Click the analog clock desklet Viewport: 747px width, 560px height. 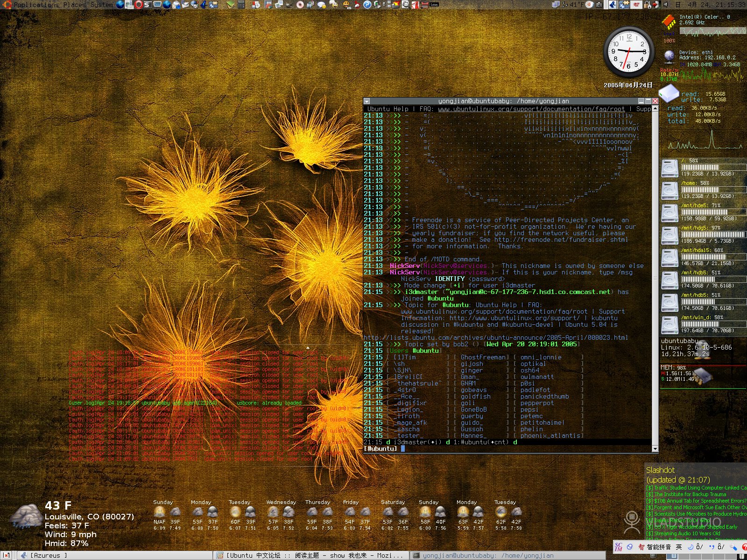tap(628, 51)
